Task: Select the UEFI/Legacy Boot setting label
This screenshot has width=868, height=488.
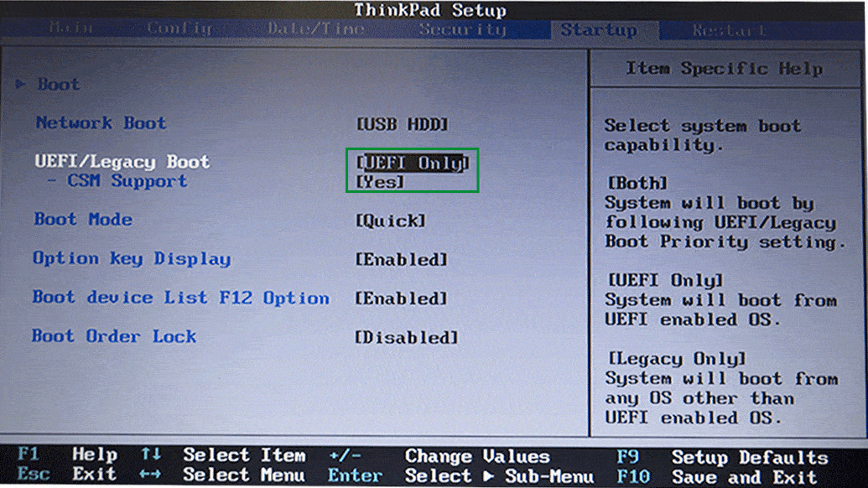Action: pos(122,162)
